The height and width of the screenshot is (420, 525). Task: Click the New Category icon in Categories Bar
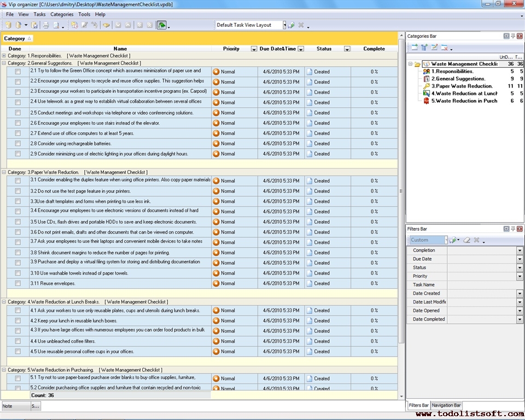[x=414, y=48]
